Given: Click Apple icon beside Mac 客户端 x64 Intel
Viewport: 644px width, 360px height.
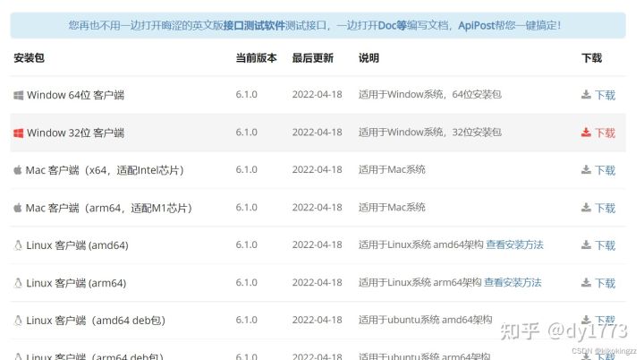Looking at the screenshot, I should tap(18, 170).
